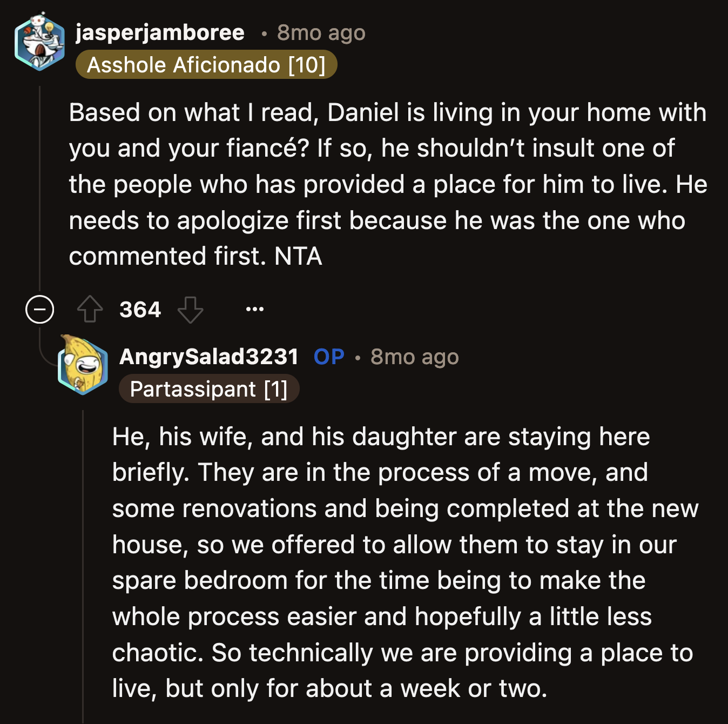Click jasperjamboree's comment text body
728x724 pixels.
pos(378,184)
